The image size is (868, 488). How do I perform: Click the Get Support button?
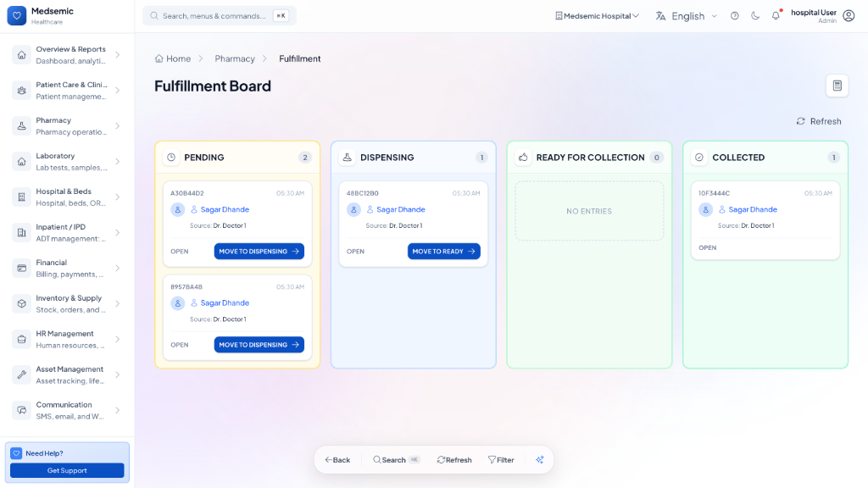pos(67,470)
